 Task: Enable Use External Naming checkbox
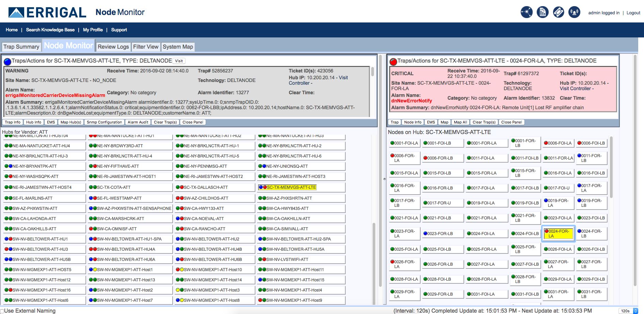point(2,311)
